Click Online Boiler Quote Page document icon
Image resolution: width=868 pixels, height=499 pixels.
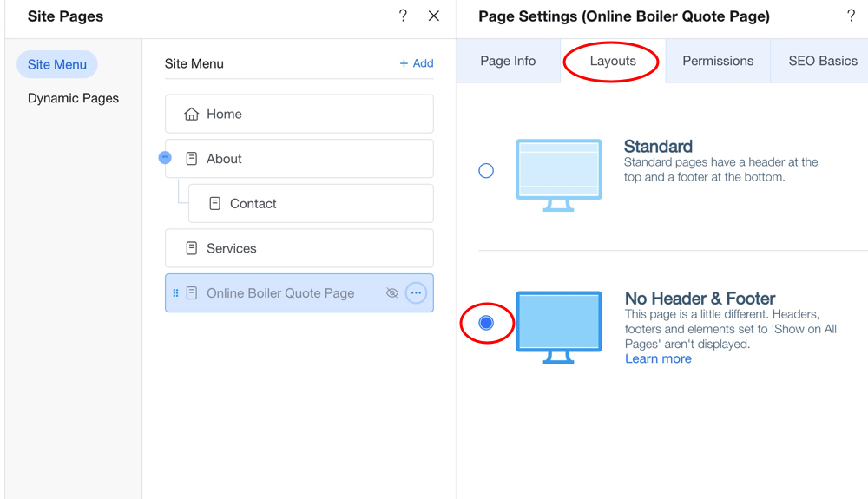(192, 293)
